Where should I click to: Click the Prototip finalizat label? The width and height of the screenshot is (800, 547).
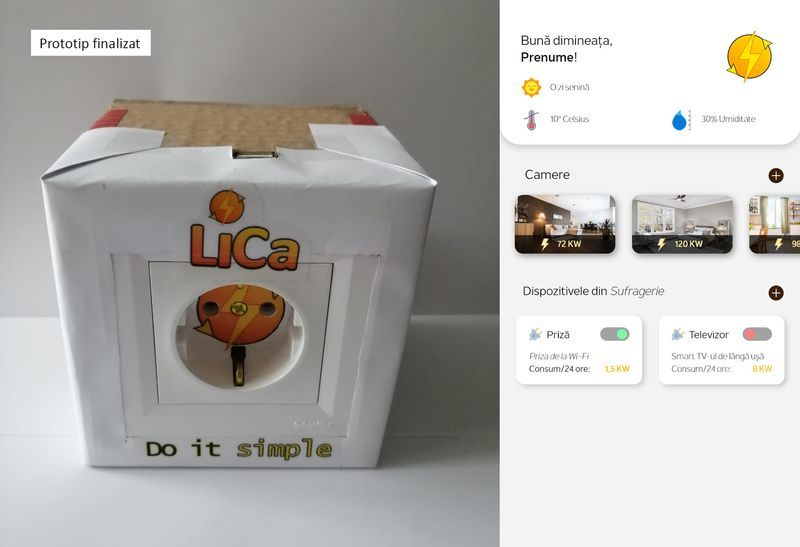[90, 43]
